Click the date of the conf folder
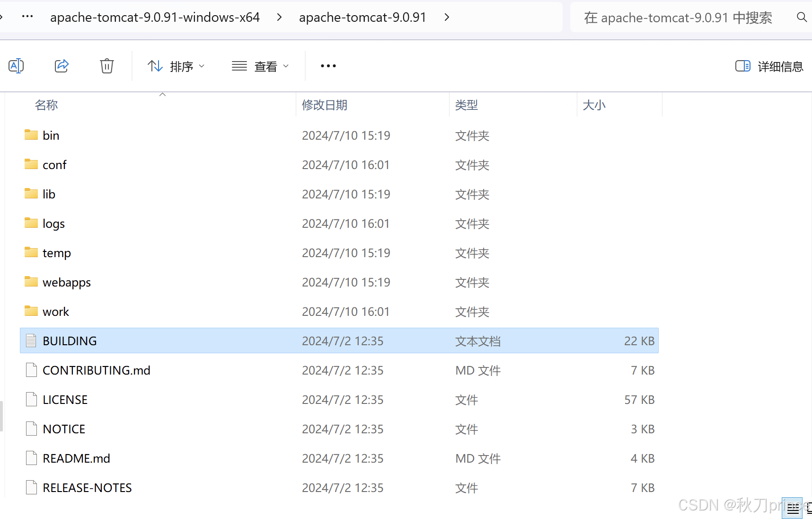The width and height of the screenshot is (812, 519). tap(346, 165)
